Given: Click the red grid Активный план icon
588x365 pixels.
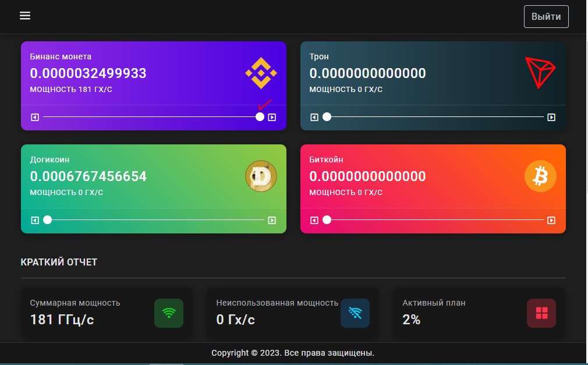Looking at the screenshot, I should (x=541, y=313).
